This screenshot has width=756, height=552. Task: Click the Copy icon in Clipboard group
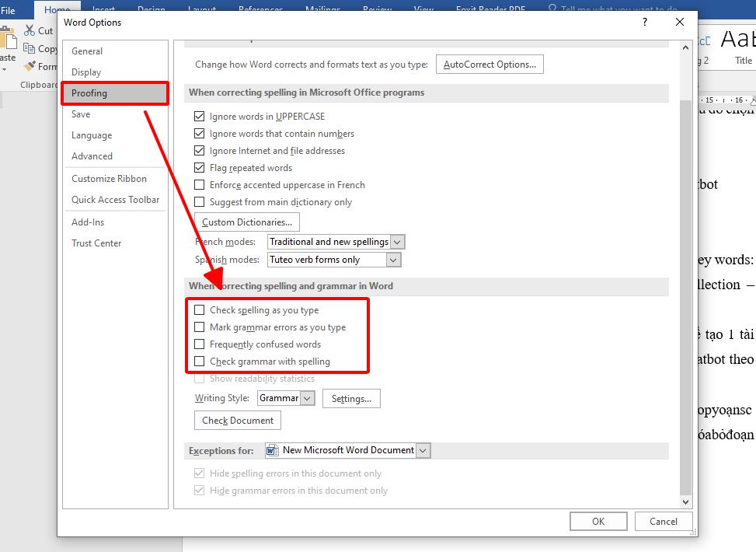point(30,48)
